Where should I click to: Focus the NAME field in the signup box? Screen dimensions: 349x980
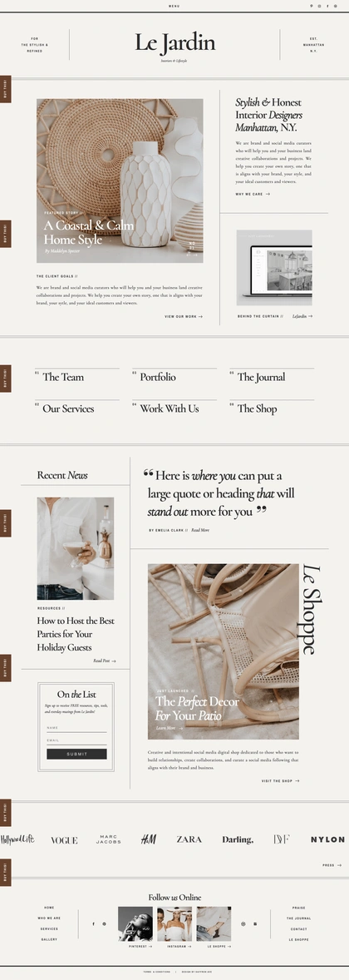(76, 728)
